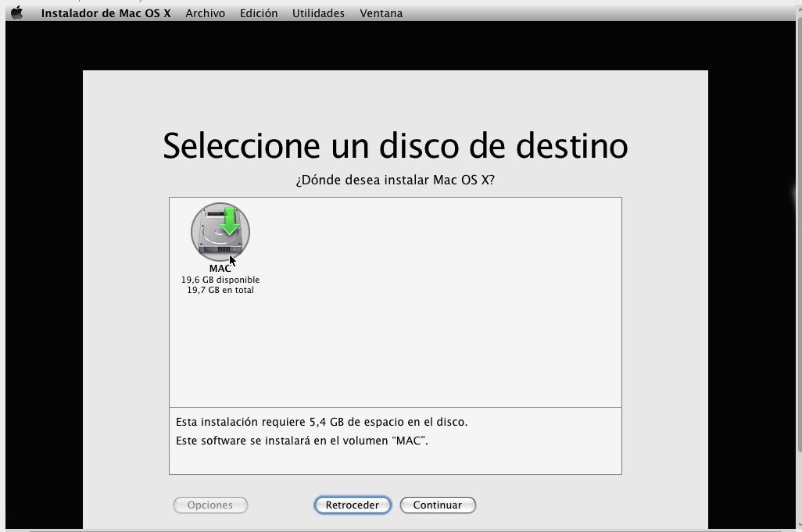Open the Instalador de Mac OS X menu
This screenshot has height=532, width=802.
106,13
